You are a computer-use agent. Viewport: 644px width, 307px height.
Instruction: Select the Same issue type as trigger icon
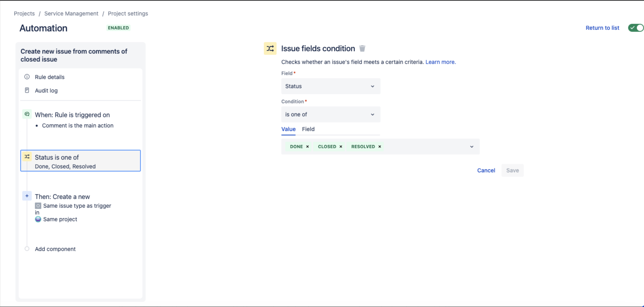[38, 206]
